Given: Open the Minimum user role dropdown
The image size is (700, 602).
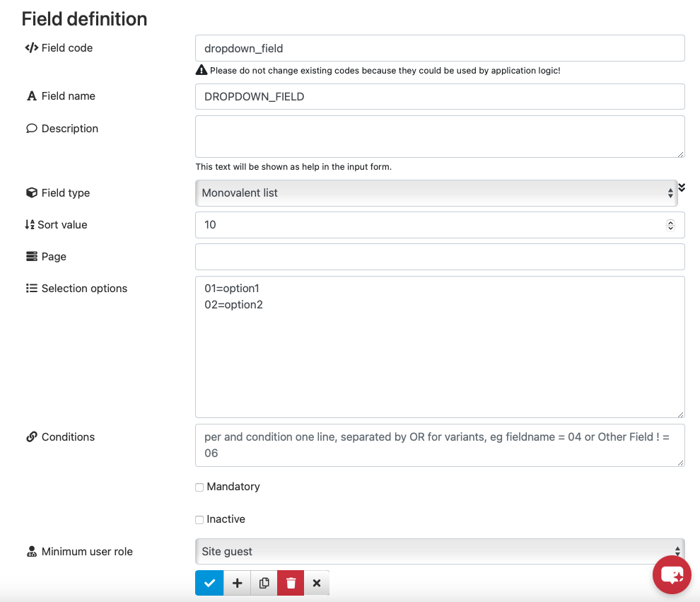Looking at the screenshot, I should (440, 552).
